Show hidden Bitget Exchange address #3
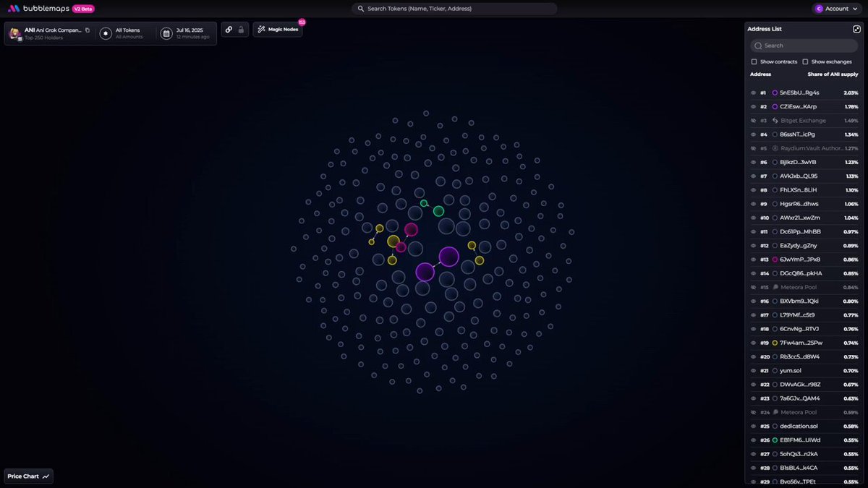 [x=753, y=121]
